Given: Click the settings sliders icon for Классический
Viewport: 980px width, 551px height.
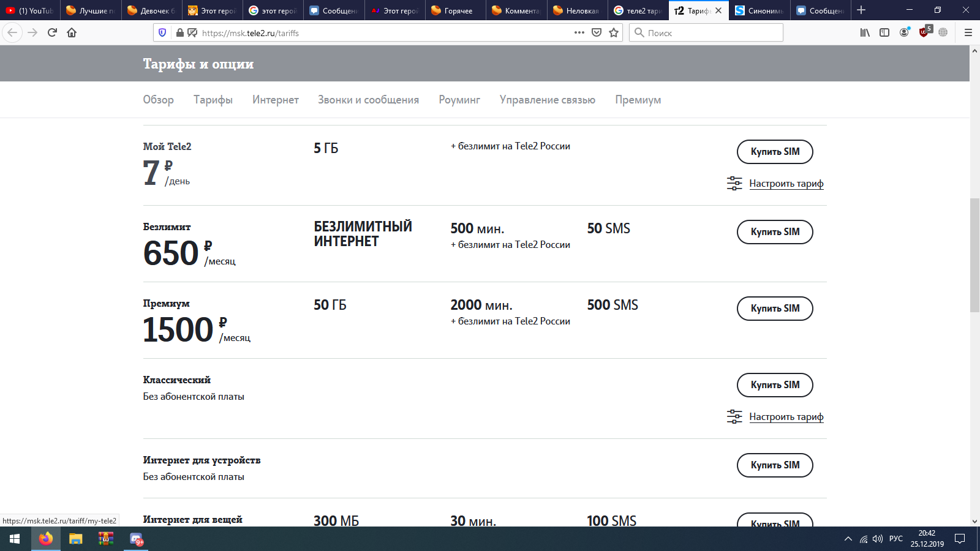Looking at the screenshot, I should (x=734, y=416).
